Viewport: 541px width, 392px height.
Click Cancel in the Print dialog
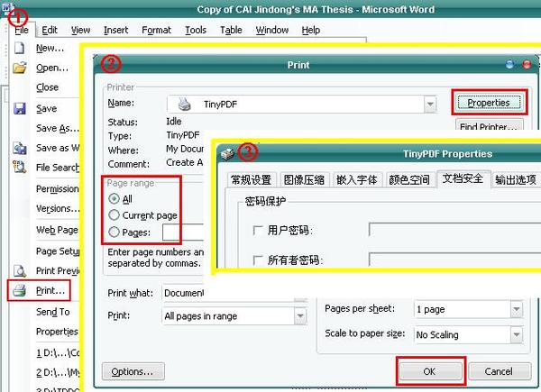pyautogui.click(x=499, y=371)
